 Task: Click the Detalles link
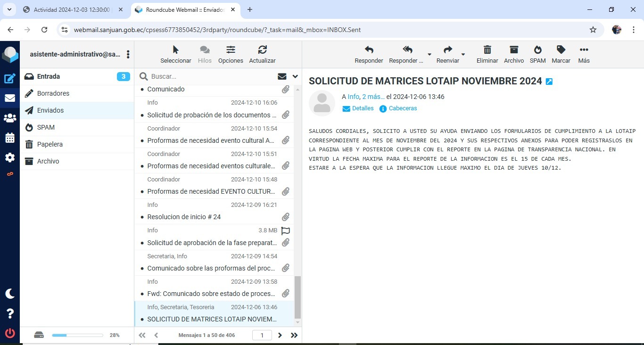(x=358, y=108)
